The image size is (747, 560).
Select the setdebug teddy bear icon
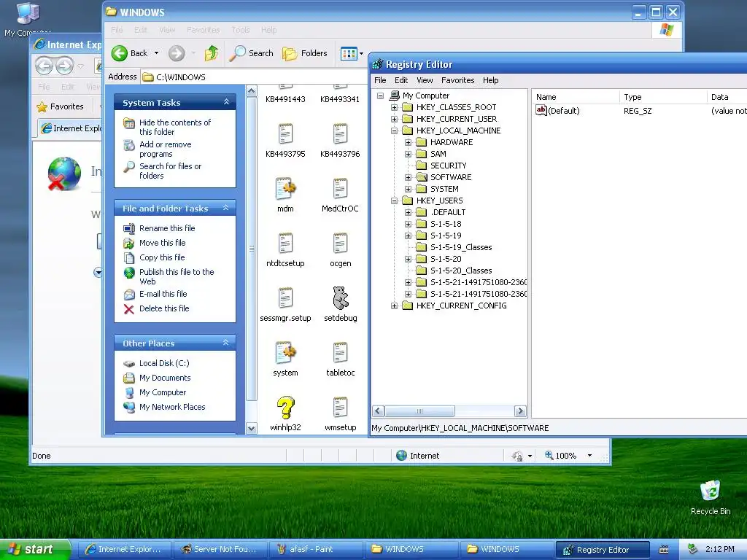coord(340,298)
